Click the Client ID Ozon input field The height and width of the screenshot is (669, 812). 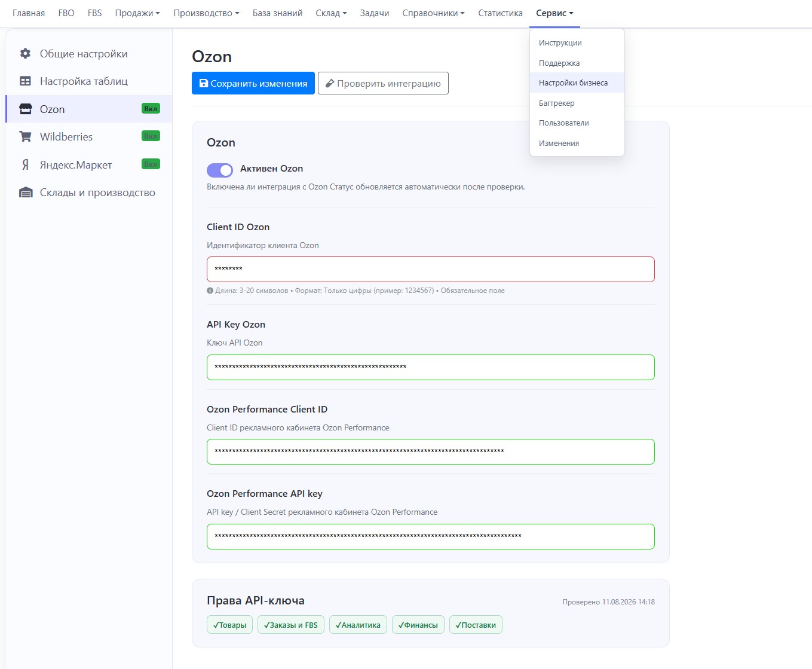[x=431, y=269]
